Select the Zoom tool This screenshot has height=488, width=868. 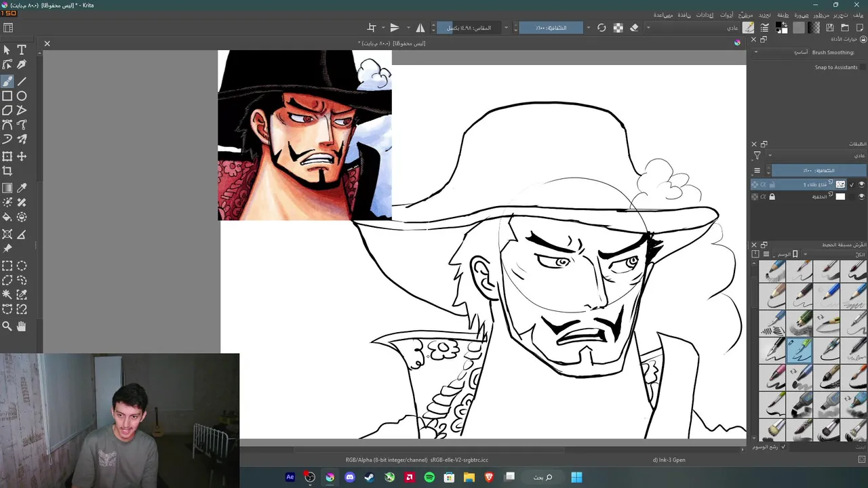[7, 326]
